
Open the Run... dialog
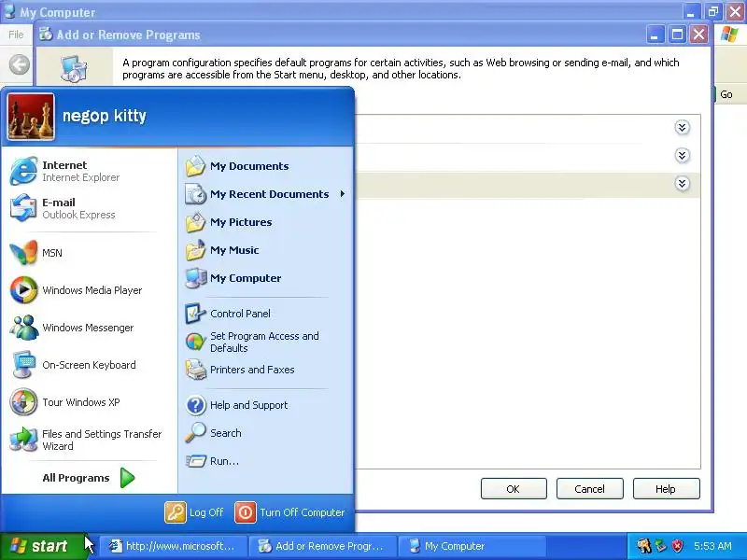click(x=266, y=461)
